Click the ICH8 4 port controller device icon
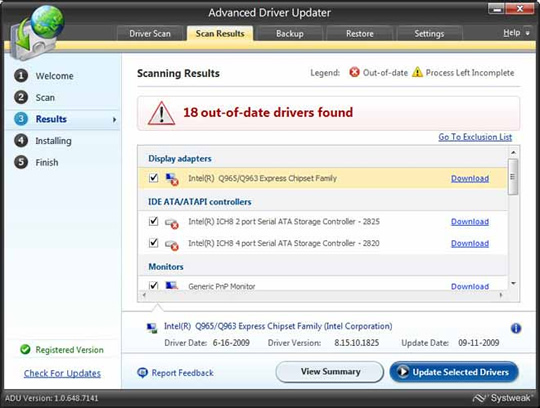 pyautogui.click(x=172, y=245)
